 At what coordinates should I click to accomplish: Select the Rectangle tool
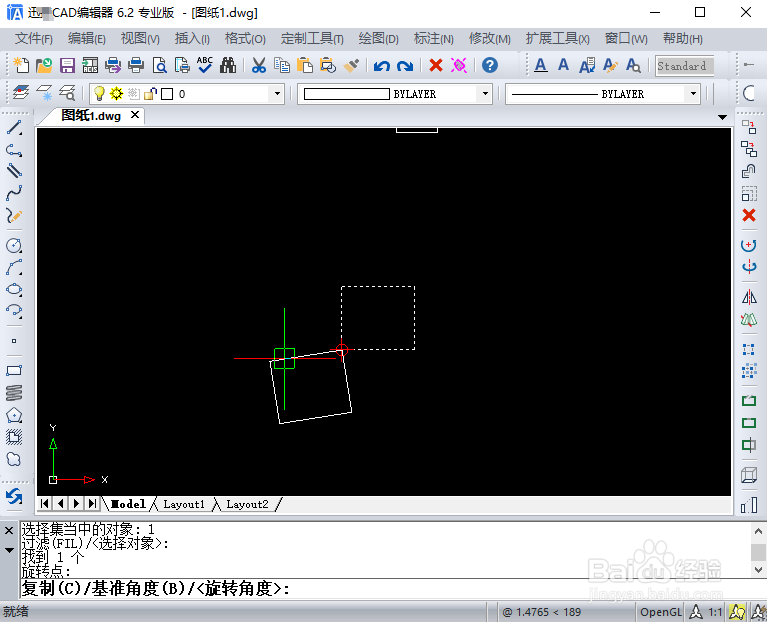14,370
